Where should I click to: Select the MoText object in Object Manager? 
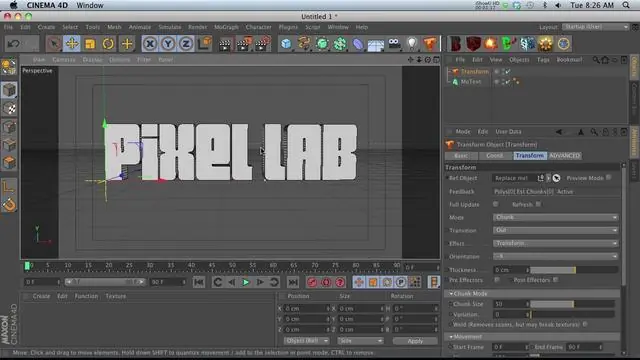[471, 82]
